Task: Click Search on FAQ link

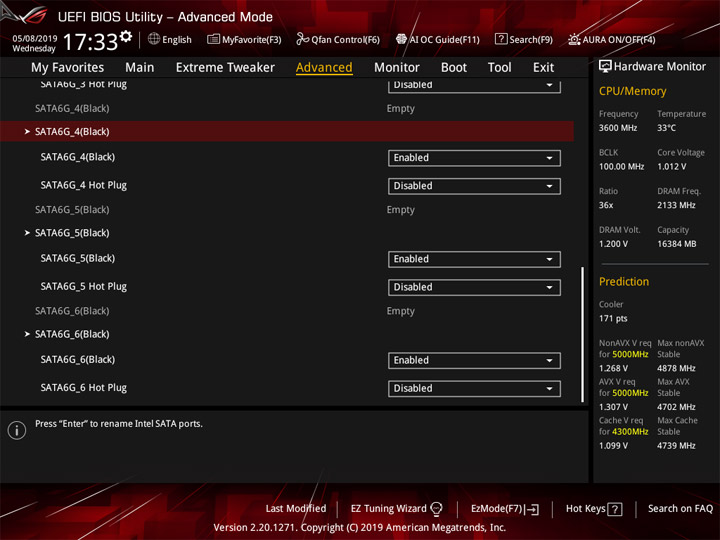Action: (x=680, y=508)
